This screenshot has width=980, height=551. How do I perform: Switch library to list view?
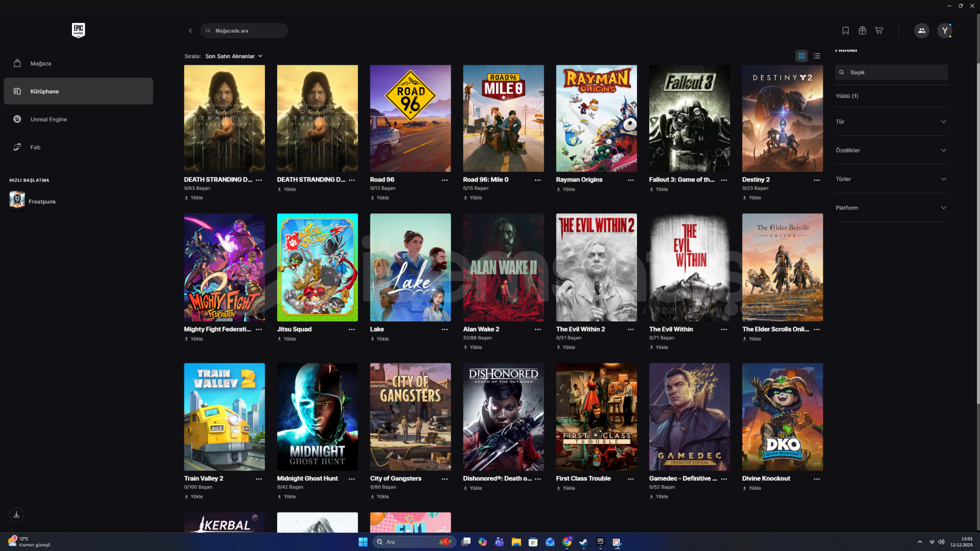pyautogui.click(x=817, y=56)
